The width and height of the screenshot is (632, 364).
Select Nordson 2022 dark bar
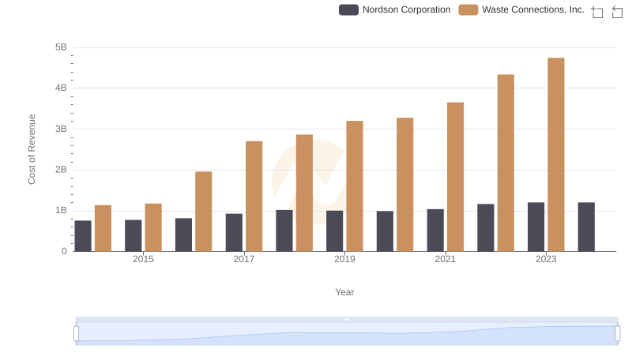tap(485, 228)
